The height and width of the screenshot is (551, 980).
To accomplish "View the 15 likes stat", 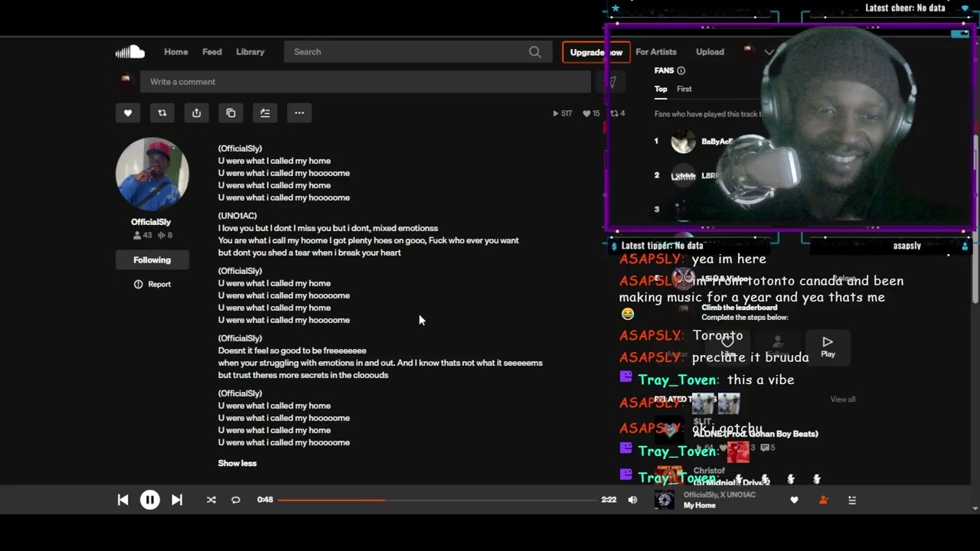I will click(591, 113).
